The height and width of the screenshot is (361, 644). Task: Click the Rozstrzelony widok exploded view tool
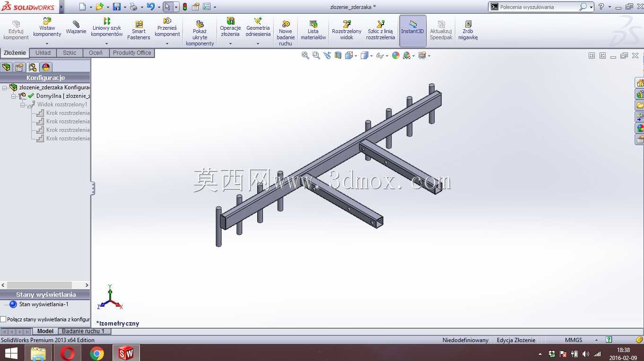tap(347, 30)
